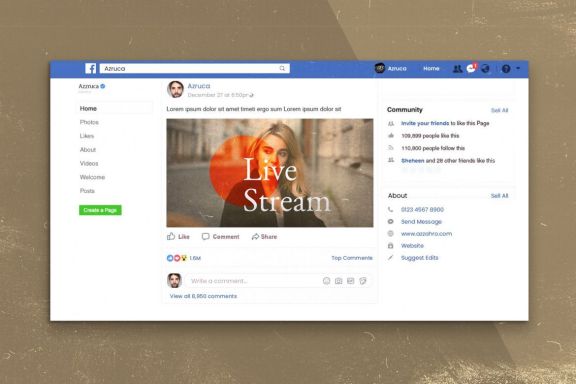Open Welcome in the left menu
576x384 pixels.
(x=92, y=177)
